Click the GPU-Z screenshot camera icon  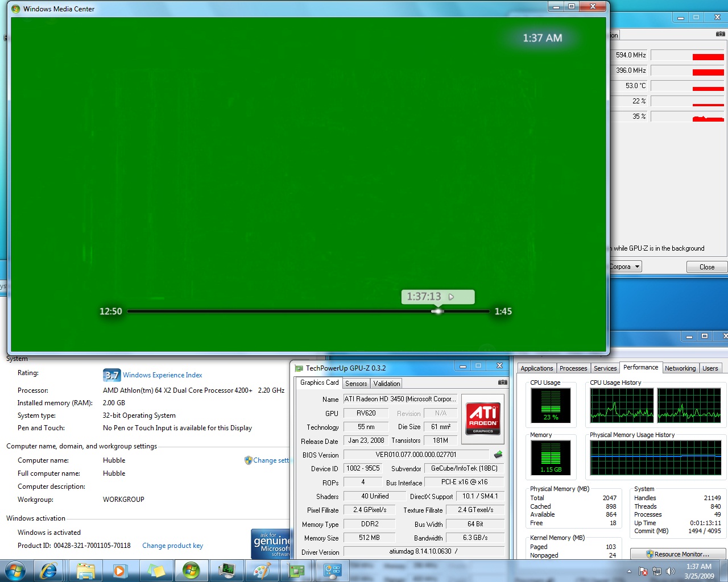[502, 383]
